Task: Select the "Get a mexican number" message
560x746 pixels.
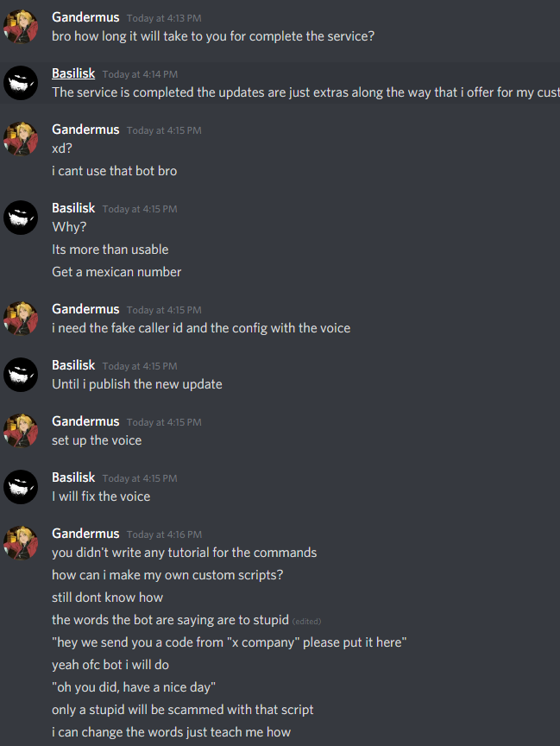Action: [x=116, y=272]
